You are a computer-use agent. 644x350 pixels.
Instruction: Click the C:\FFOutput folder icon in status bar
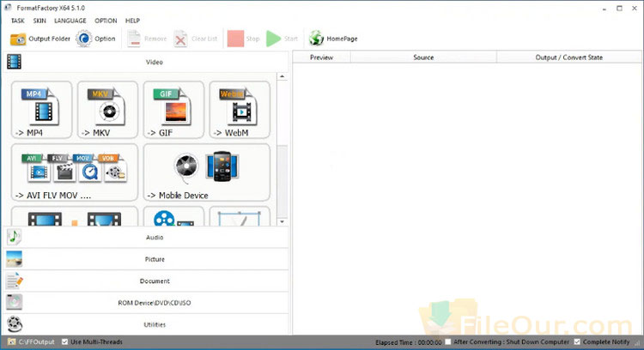[11, 341]
